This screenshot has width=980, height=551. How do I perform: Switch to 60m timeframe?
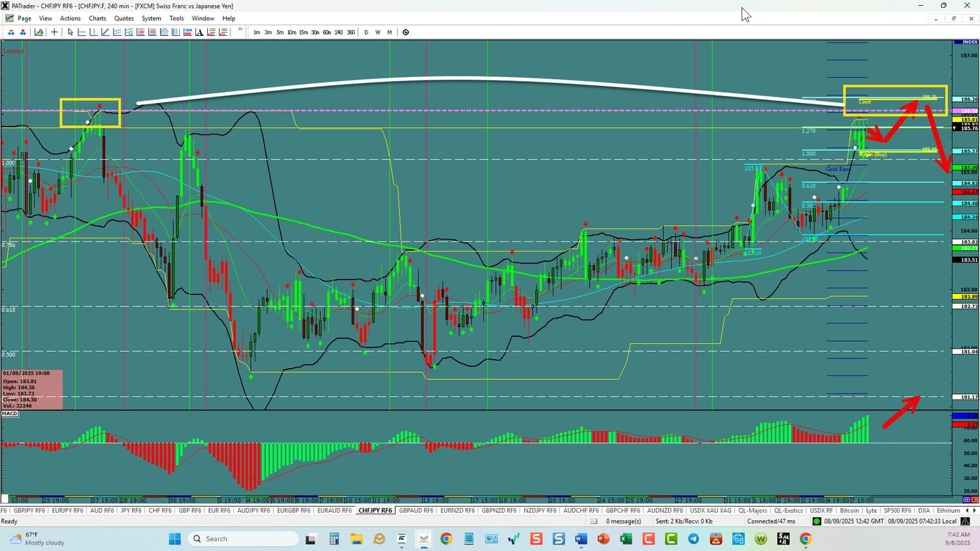tap(327, 32)
